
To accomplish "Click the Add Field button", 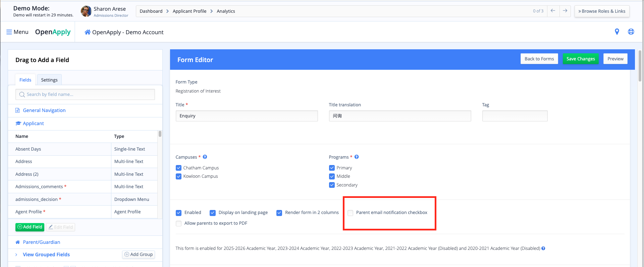I will pyautogui.click(x=30, y=227).
